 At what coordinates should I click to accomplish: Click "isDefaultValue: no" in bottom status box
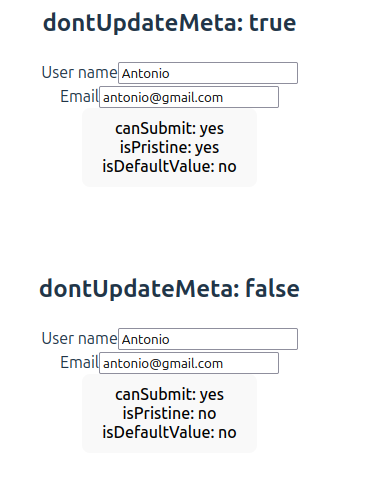tap(169, 432)
